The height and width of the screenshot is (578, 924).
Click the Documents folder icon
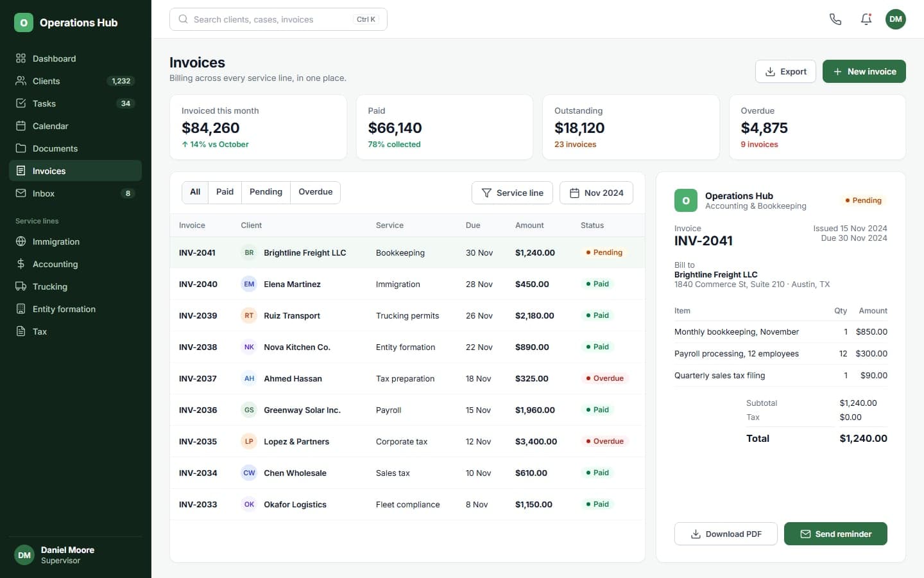[21, 148]
